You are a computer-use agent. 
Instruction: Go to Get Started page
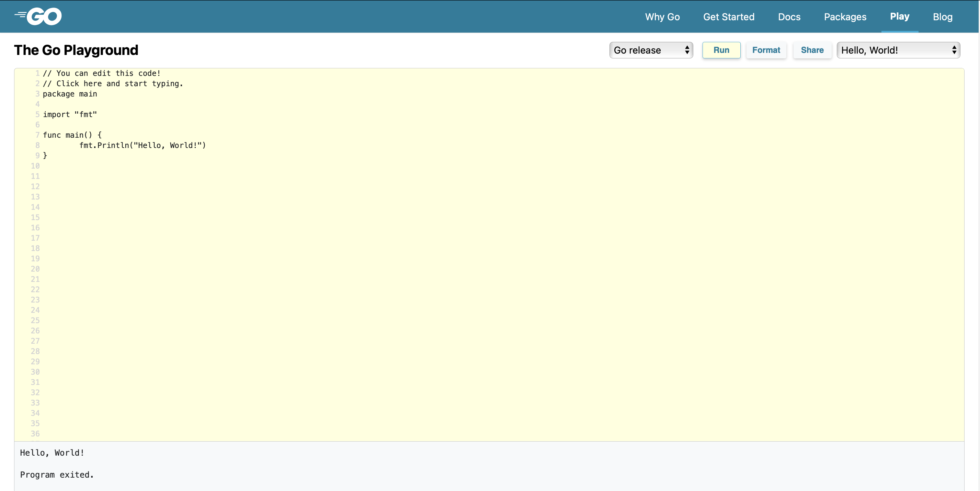coord(728,17)
